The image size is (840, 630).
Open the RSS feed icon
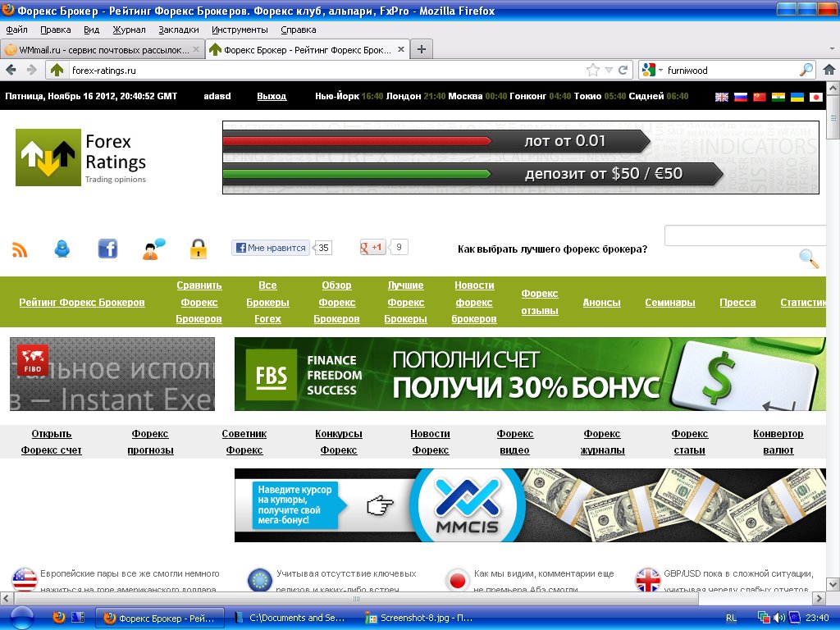point(20,249)
